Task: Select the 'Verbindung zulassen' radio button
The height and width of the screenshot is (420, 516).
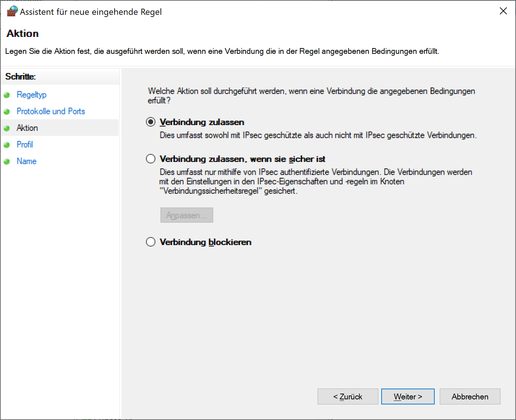Action: pos(151,122)
